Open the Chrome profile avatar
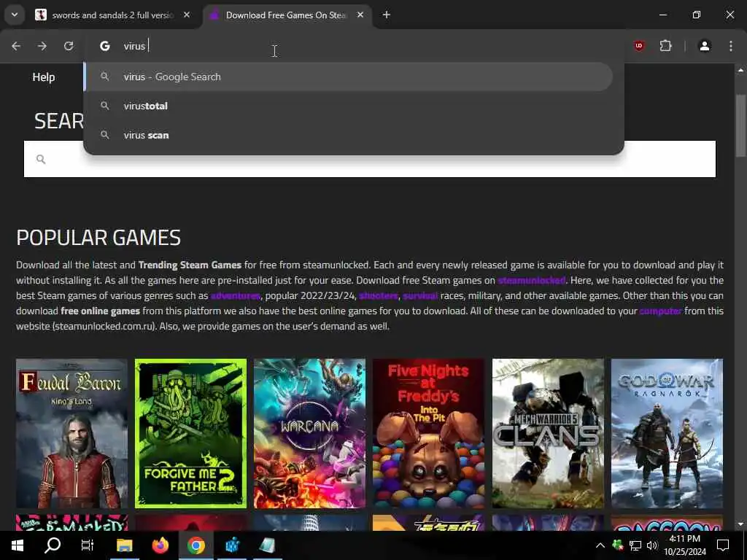Image resolution: width=747 pixels, height=560 pixels. pyautogui.click(x=705, y=46)
